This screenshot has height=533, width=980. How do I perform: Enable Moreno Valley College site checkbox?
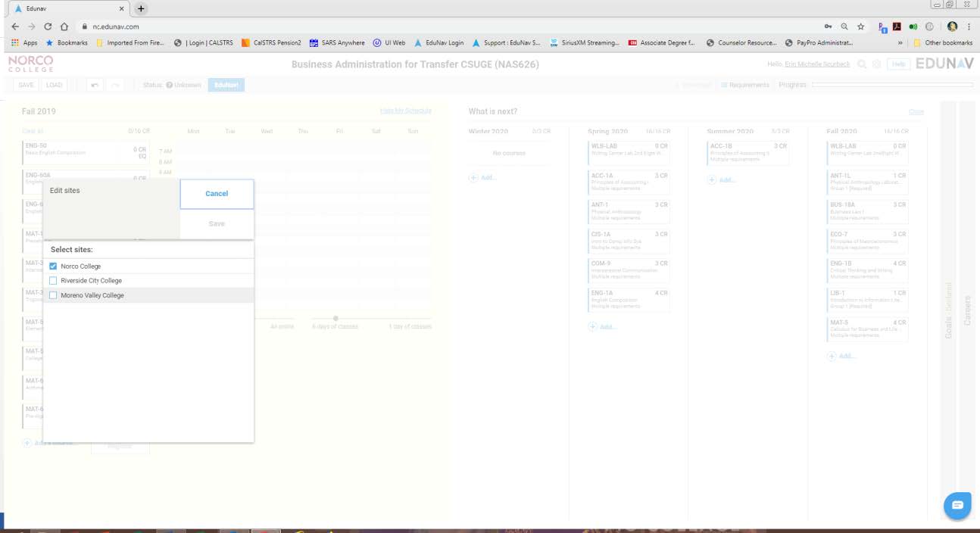coord(53,295)
